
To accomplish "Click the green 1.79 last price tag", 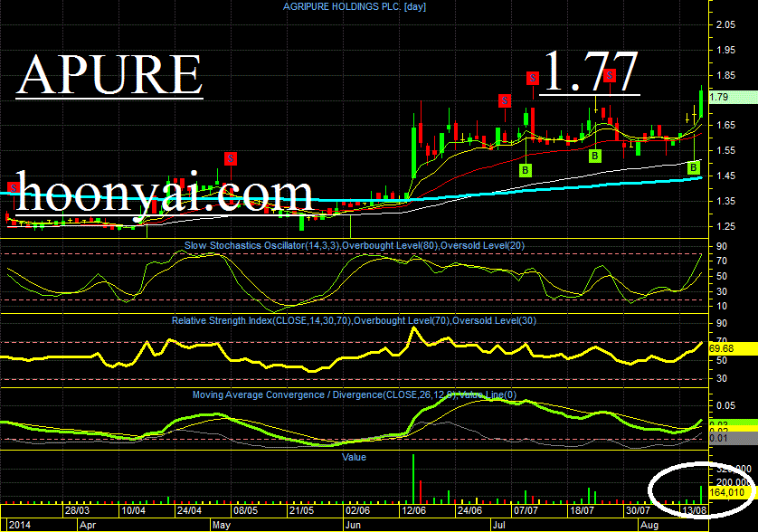I will pyautogui.click(x=733, y=97).
